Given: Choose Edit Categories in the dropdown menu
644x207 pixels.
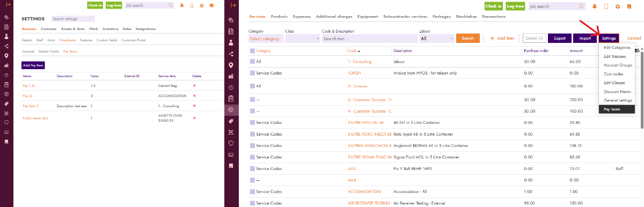Looking at the screenshot, I should [617, 48].
